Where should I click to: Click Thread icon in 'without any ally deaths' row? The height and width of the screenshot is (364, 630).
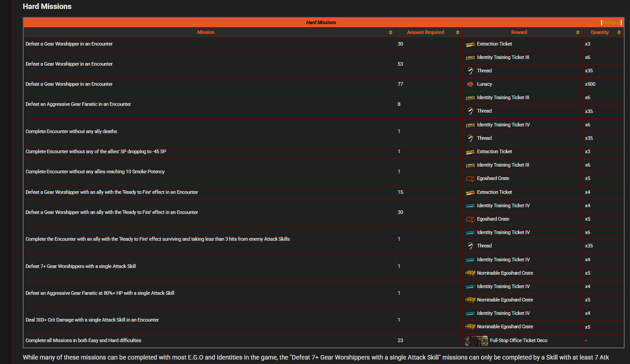click(470, 138)
